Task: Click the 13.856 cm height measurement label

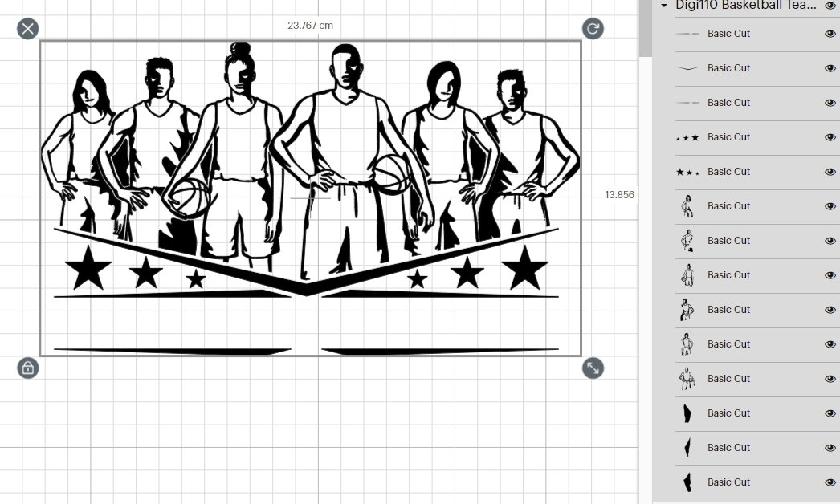Action: 621,196
